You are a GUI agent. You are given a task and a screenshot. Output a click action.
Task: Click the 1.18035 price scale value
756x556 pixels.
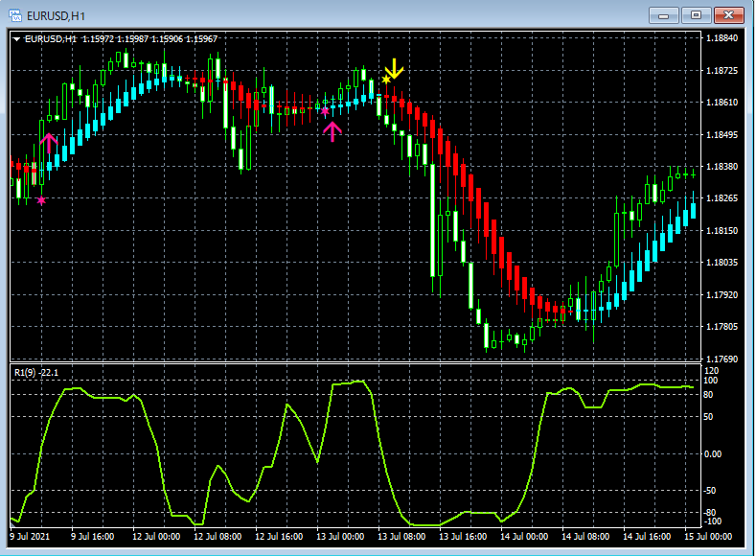pos(722,263)
